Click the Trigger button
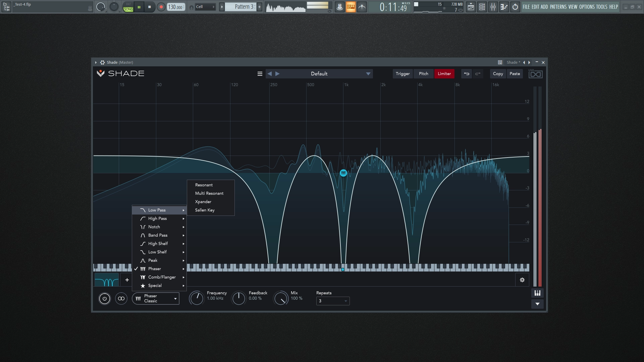The width and height of the screenshot is (644, 362). pos(402,74)
